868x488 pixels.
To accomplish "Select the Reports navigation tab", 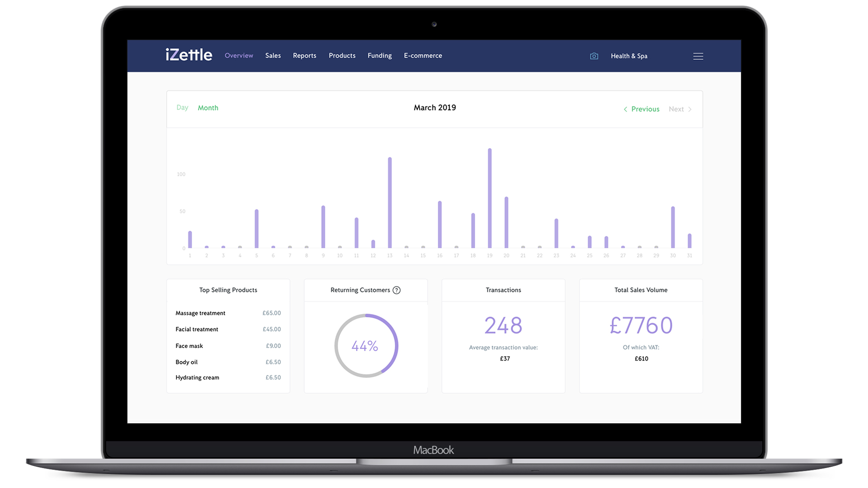I will (304, 56).
